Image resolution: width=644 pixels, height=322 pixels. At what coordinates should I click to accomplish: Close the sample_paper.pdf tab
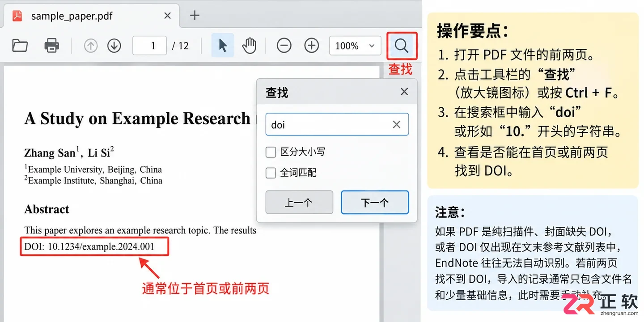tap(167, 16)
